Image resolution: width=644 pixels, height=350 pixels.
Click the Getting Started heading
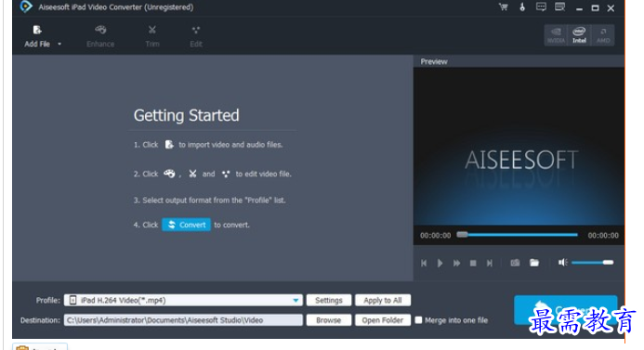tap(186, 115)
